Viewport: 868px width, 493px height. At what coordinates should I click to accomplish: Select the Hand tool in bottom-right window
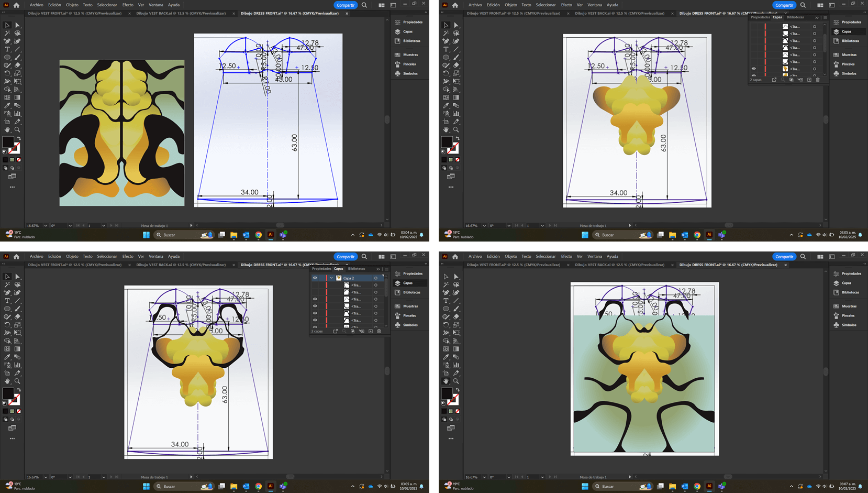click(x=446, y=381)
